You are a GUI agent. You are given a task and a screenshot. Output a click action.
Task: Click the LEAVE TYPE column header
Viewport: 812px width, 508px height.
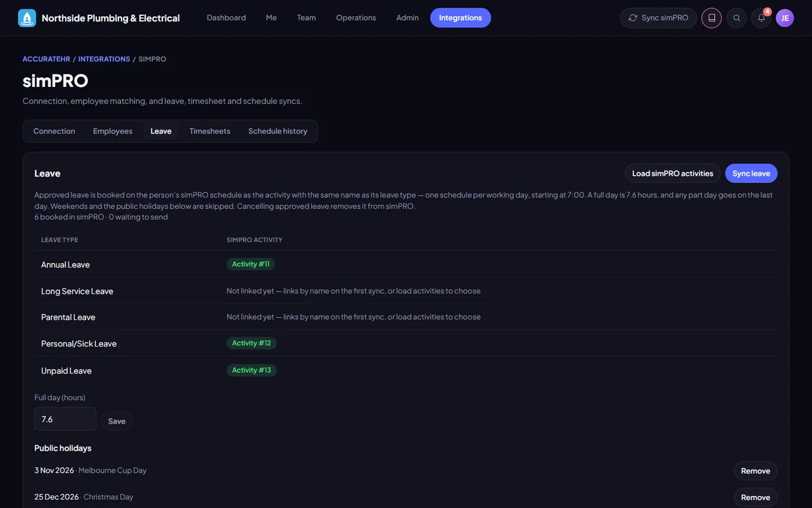60,240
